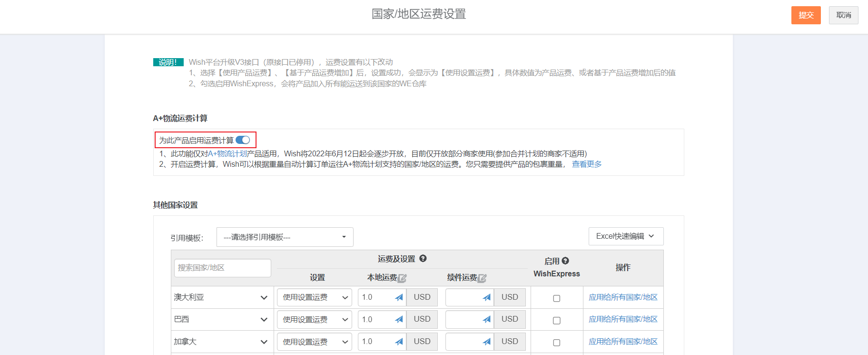The image size is (868, 355).
Task: Click the A+物流运费计算 heading
Action: [x=180, y=118]
